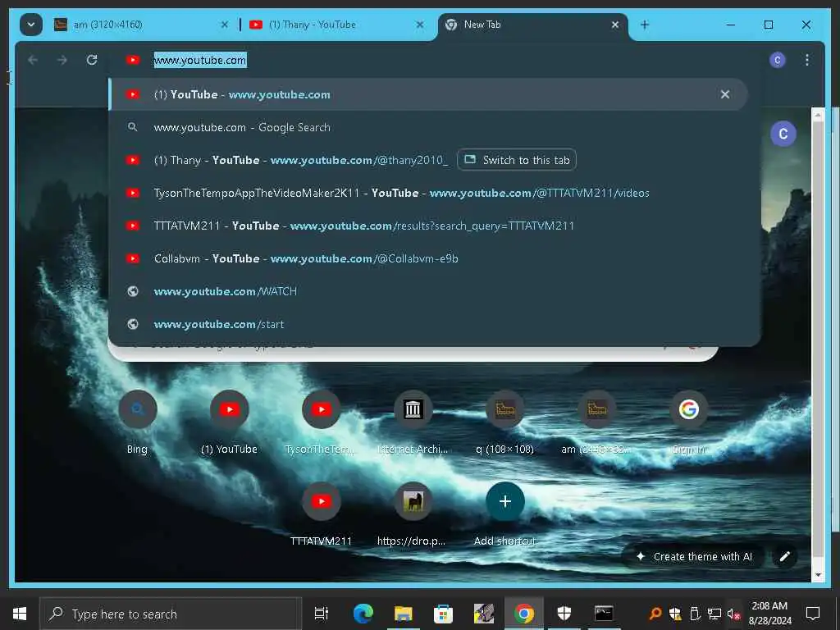
Task: Open the www.youtube.com/WATCH suggestion
Action: point(428,291)
